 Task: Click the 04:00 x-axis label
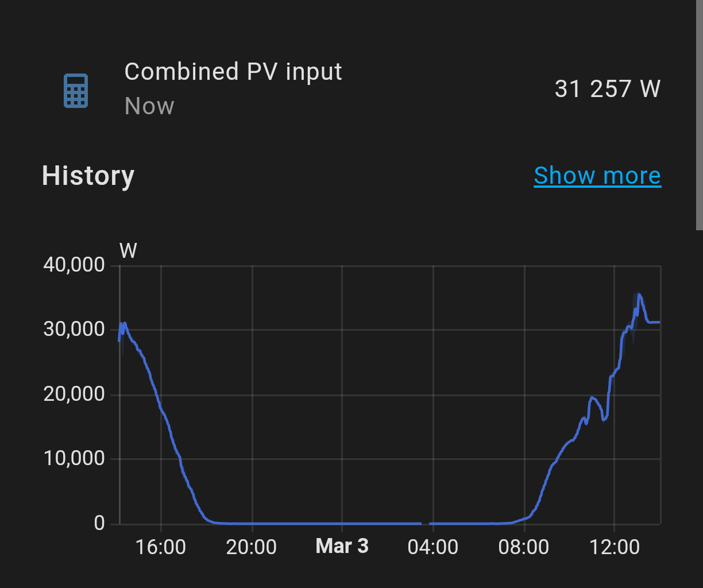(433, 547)
